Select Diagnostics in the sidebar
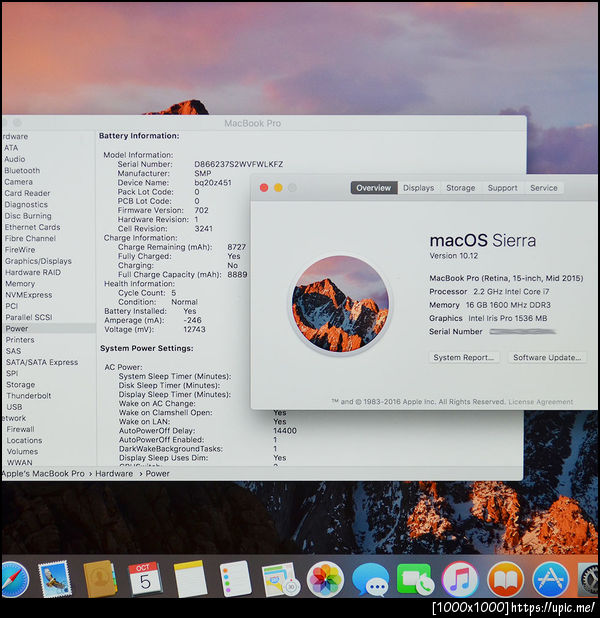 (x=26, y=205)
